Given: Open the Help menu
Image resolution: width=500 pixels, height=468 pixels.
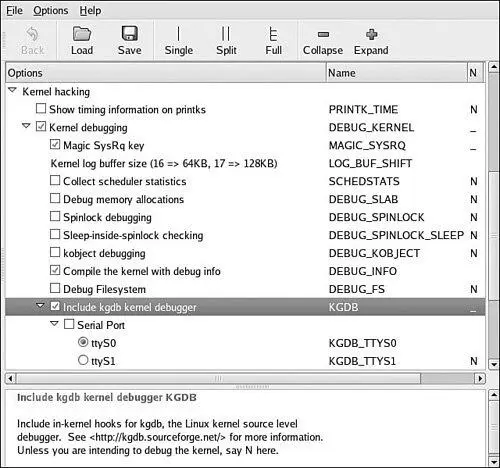Looking at the screenshot, I should [x=90, y=10].
